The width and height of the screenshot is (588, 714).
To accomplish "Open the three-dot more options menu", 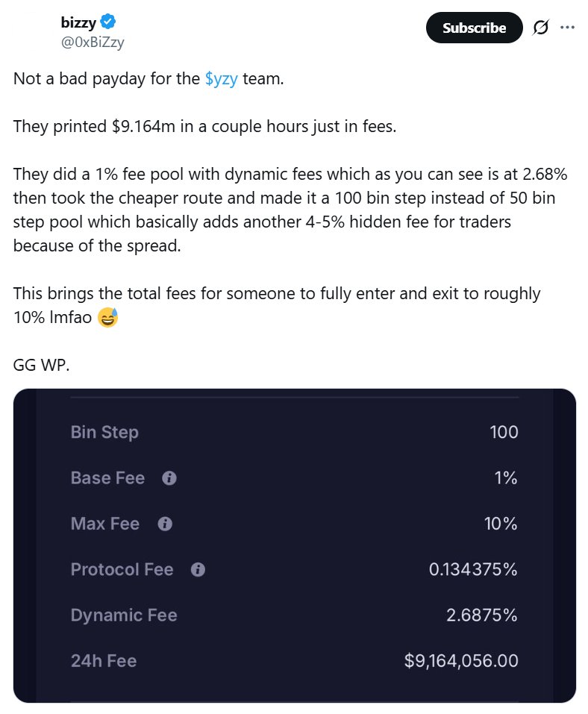I will 567,28.
